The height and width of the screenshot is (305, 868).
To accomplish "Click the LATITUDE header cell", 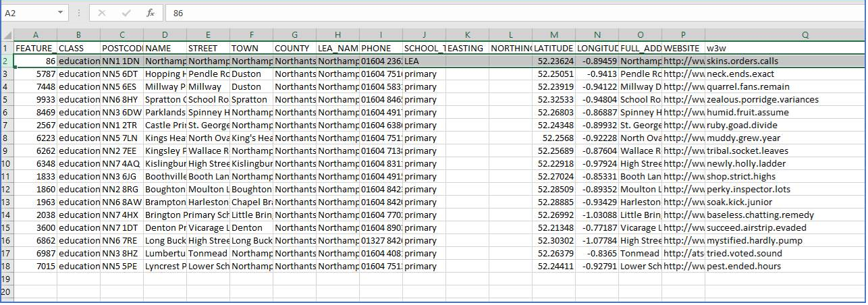I will pyautogui.click(x=554, y=48).
